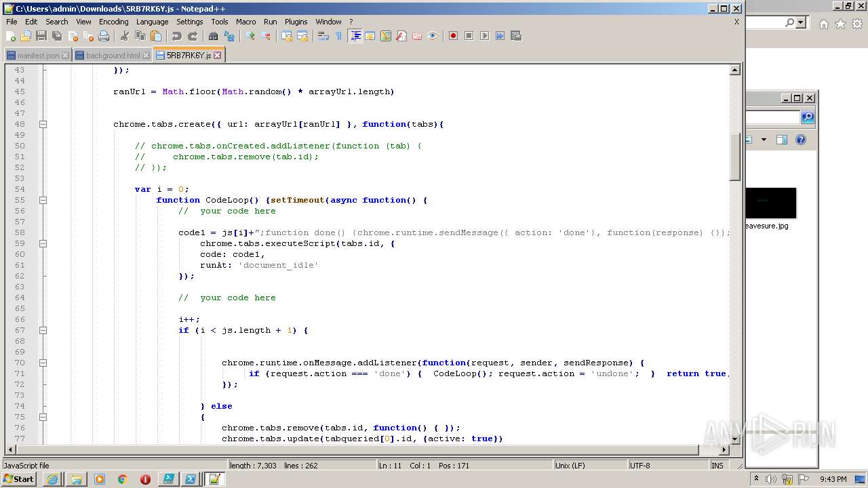Toggle synchronized horizontal scrolling

point(302,36)
